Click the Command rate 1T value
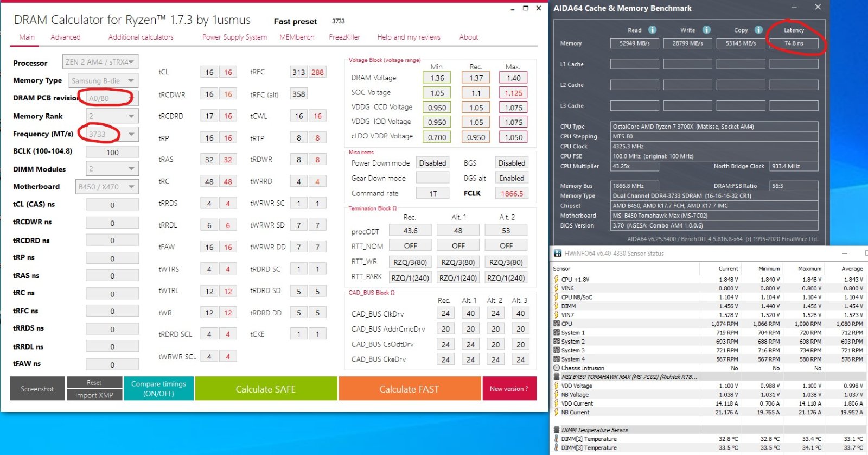This screenshot has width=868, height=455. pyautogui.click(x=432, y=193)
